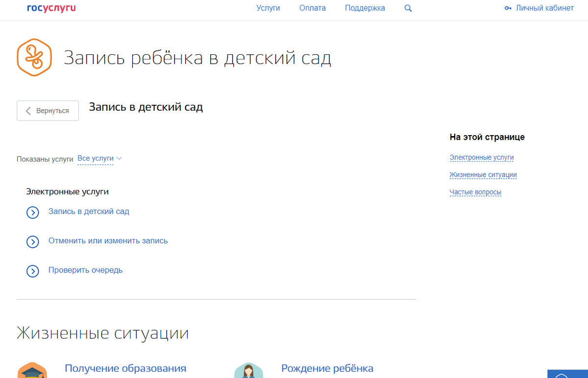Image resolution: width=588 pixels, height=378 pixels.
Task: Jump to Жизненные ситуации section in sidebar
Action: pyautogui.click(x=483, y=175)
